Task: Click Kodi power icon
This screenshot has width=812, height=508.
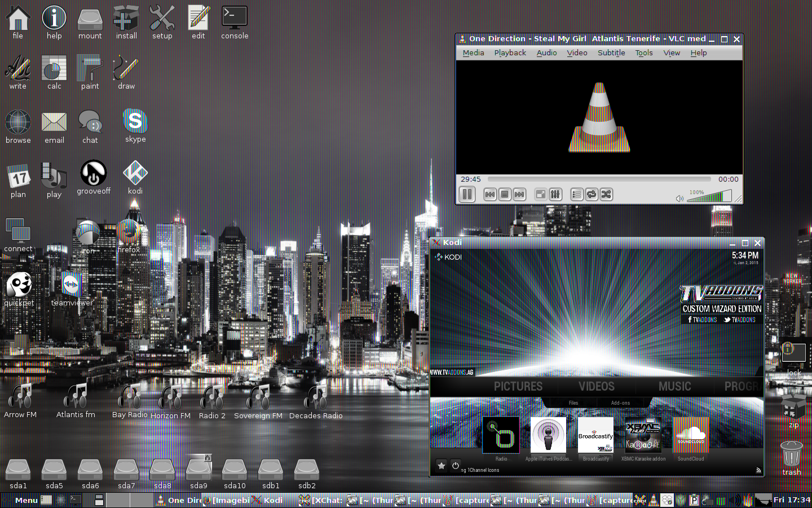Action: [456, 466]
